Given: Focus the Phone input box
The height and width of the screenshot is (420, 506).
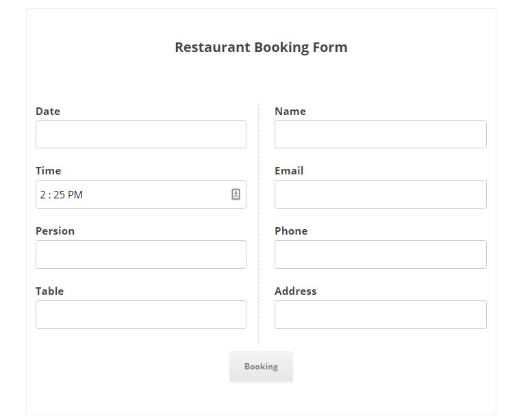Looking at the screenshot, I should pos(380,254).
